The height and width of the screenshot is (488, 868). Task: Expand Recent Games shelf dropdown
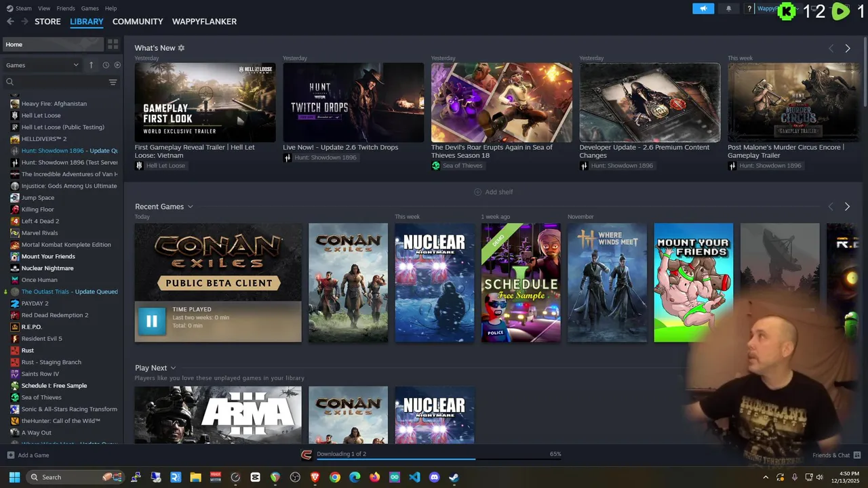pos(191,207)
